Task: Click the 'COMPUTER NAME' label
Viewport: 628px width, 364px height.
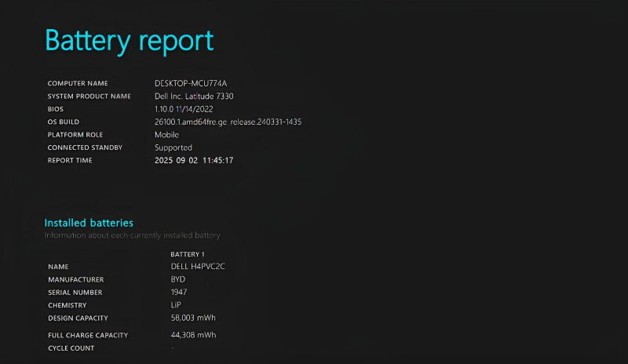Action: 78,83
